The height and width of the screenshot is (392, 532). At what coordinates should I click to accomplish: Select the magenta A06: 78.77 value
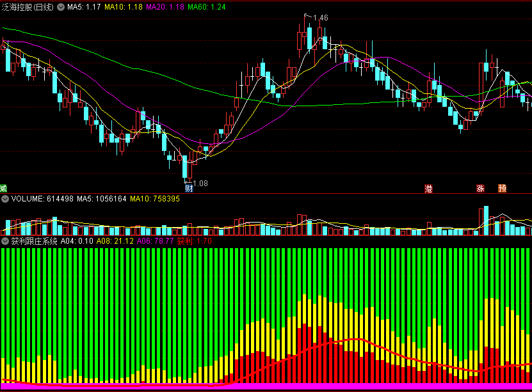156,241
